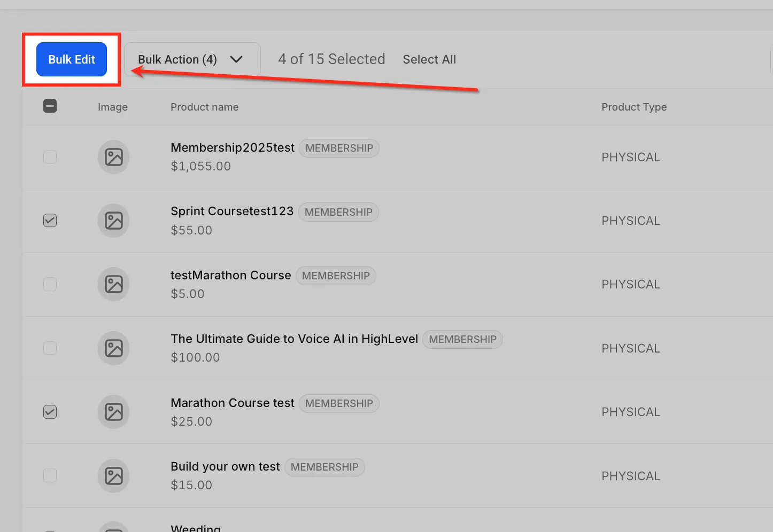Screen dimensions: 773x532
Task: Click the Marathon Course test image icon
Action: click(113, 412)
